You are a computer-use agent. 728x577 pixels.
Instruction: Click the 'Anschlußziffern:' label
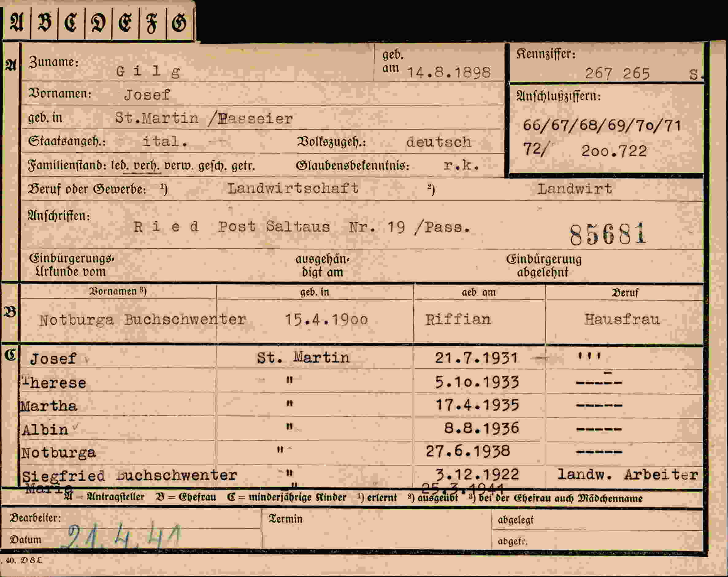(559, 97)
